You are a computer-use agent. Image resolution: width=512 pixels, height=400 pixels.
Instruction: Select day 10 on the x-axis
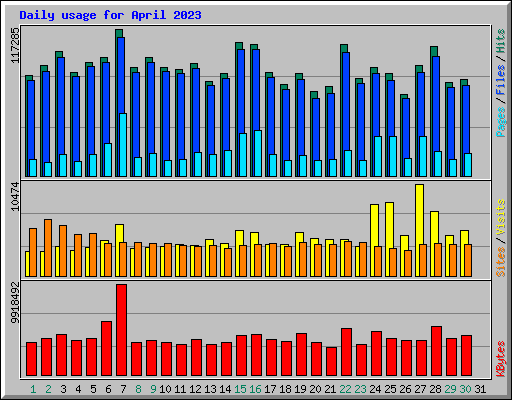(x=165, y=389)
